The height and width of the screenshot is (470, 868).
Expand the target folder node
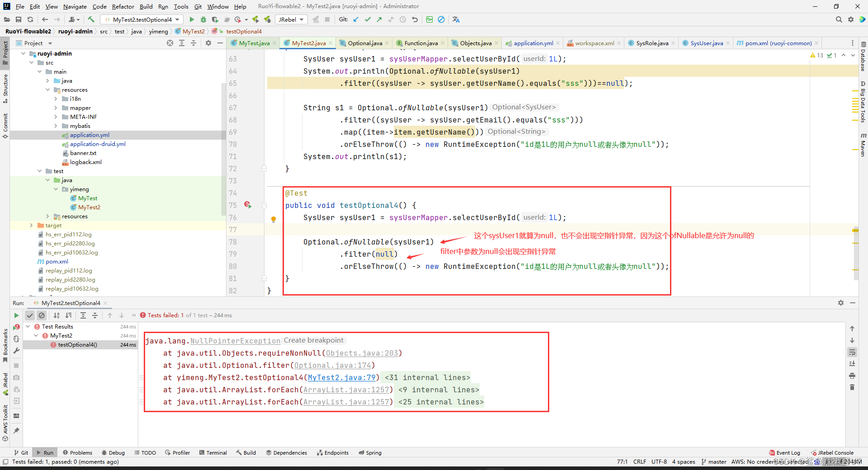point(31,225)
